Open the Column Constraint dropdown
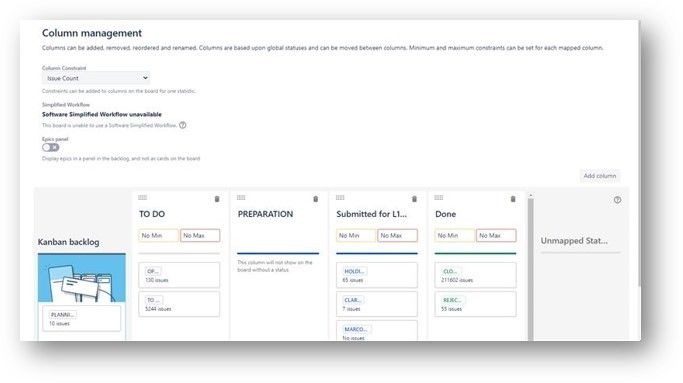Image resolution: width=683 pixels, height=383 pixels. pos(96,78)
